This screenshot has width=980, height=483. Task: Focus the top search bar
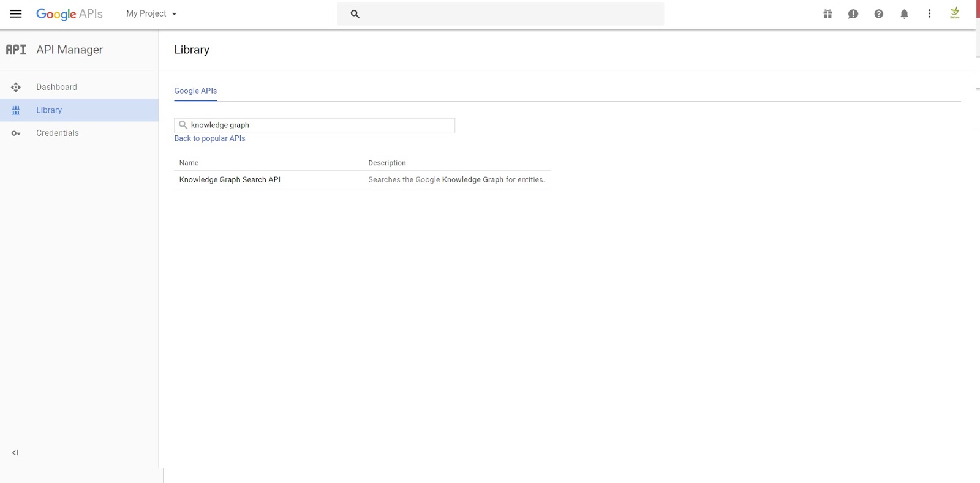(x=500, y=14)
